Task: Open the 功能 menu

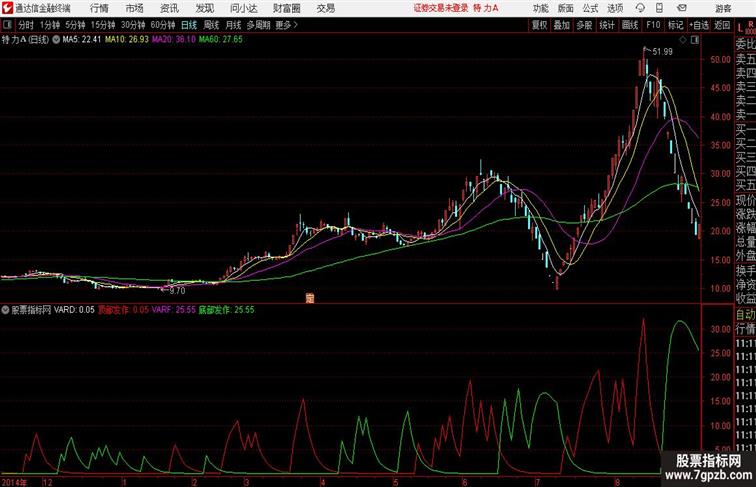Action: point(540,8)
